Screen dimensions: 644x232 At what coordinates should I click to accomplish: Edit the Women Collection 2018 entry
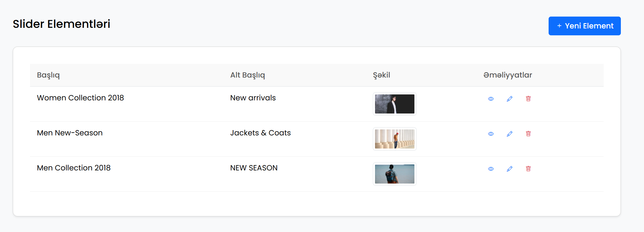tap(510, 99)
